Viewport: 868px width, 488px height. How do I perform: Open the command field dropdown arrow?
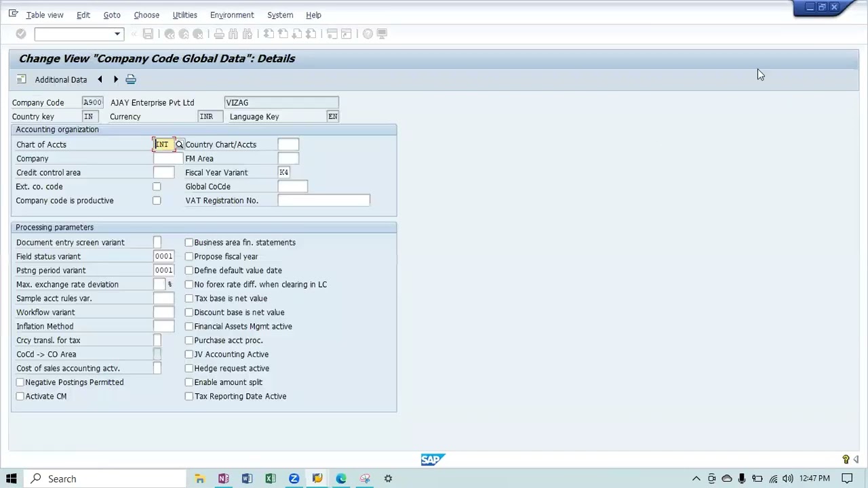coord(117,34)
